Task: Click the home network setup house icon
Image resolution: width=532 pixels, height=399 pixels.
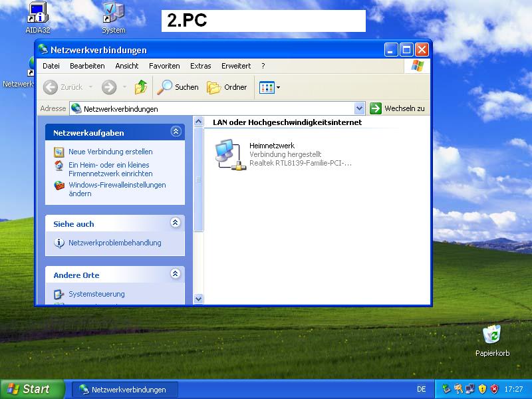Action: 59,166
